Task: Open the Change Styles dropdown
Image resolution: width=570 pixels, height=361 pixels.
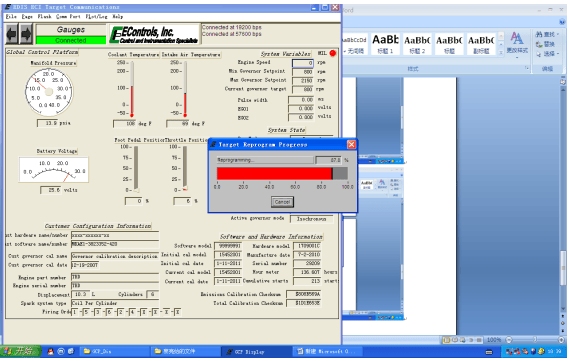Action: pos(517,43)
